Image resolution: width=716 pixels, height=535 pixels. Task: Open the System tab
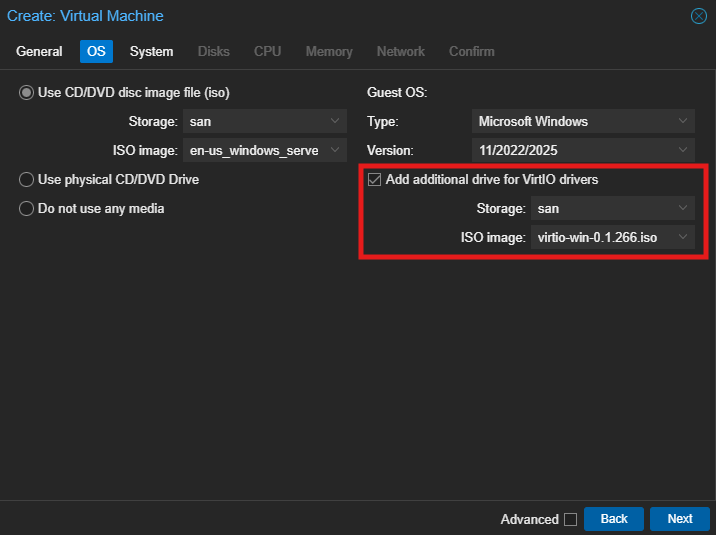152,52
